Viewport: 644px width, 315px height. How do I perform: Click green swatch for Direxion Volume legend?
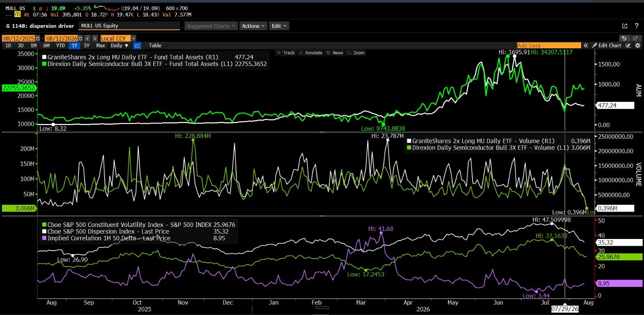click(x=409, y=148)
